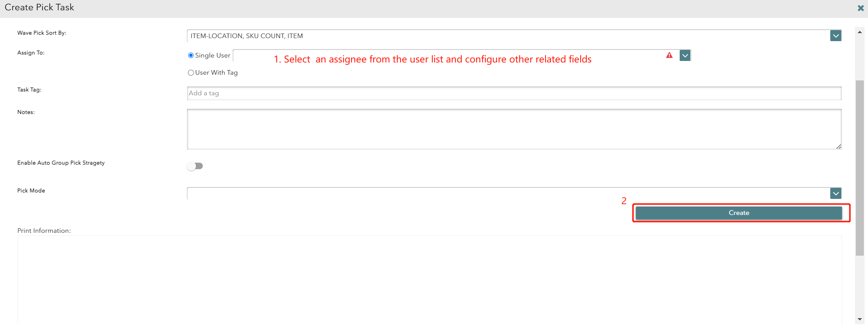This screenshot has height=325, width=868.
Task: Click the vertical scrollbar thumb
Action: pyautogui.click(x=859, y=168)
